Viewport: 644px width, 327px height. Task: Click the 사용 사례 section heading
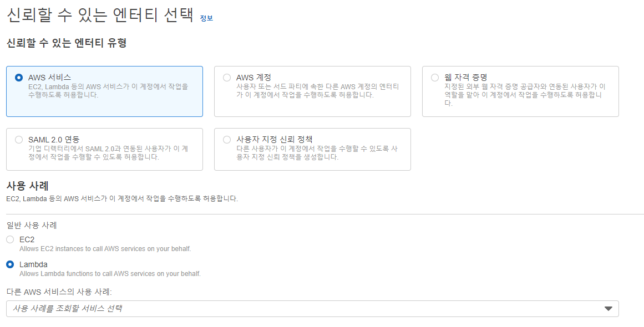(28, 186)
